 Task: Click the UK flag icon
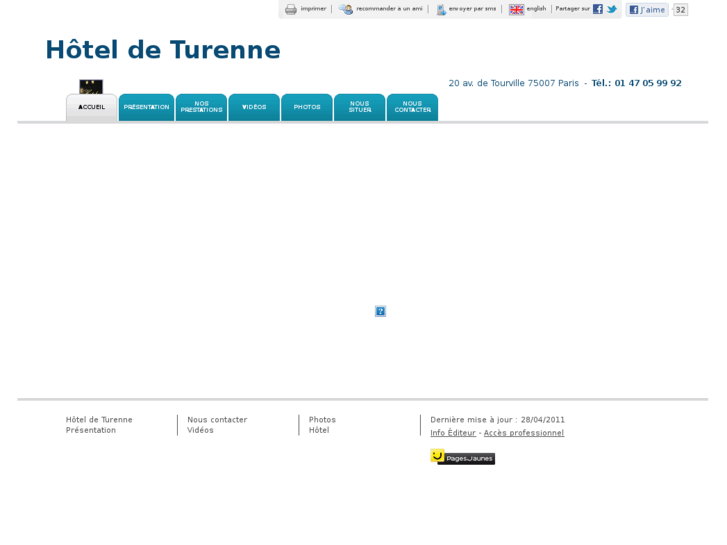[x=516, y=9]
